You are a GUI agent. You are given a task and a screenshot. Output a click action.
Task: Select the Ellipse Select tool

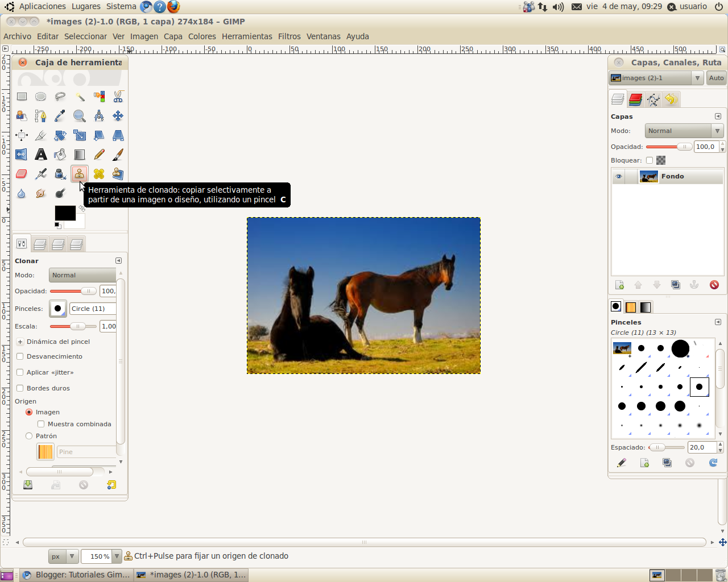[x=41, y=97]
